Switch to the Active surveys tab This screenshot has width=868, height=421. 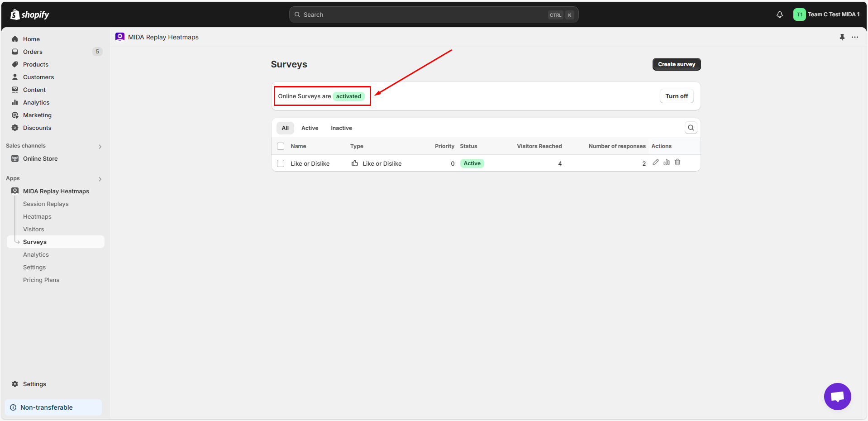point(310,128)
